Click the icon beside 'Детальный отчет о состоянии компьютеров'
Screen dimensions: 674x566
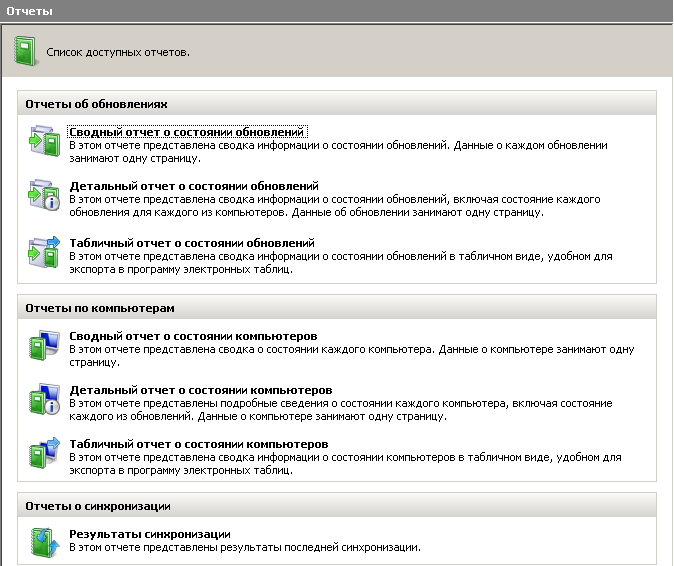point(44,399)
